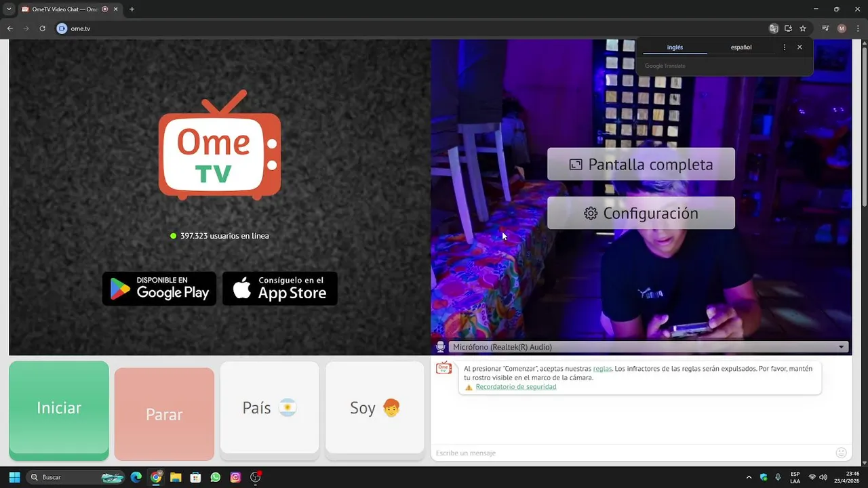Image resolution: width=868 pixels, height=488 pixels.
Task: Click the Escribe un mensaje input field
Action: (632, 453)
